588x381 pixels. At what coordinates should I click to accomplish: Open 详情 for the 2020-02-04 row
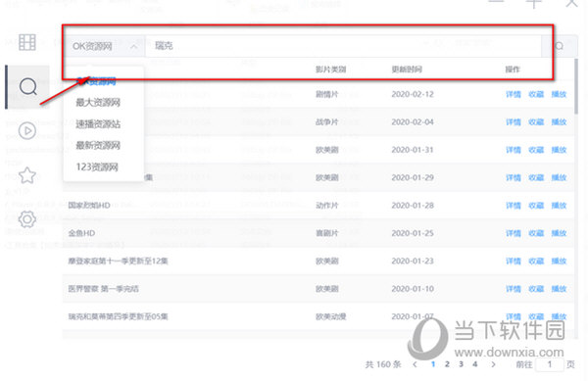514,122
